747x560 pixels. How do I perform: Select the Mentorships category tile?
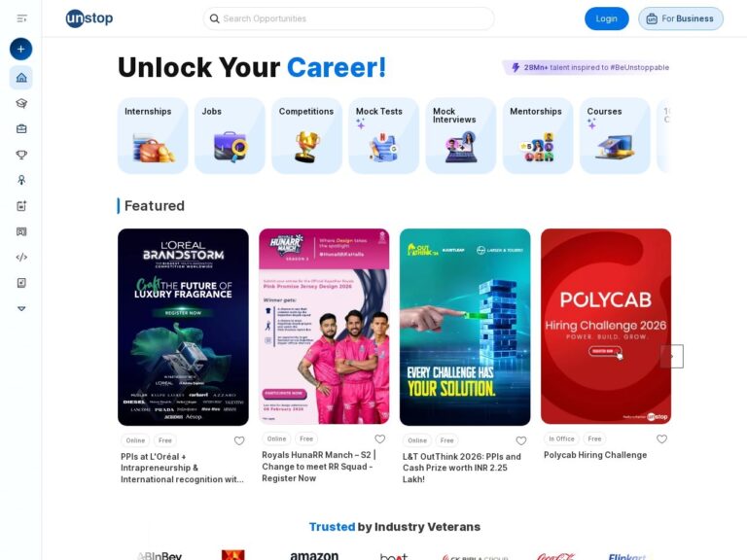coord(538,136)
